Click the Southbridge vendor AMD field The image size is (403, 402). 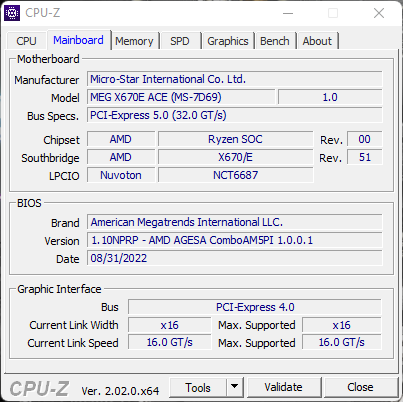click(x=121, y=157)
